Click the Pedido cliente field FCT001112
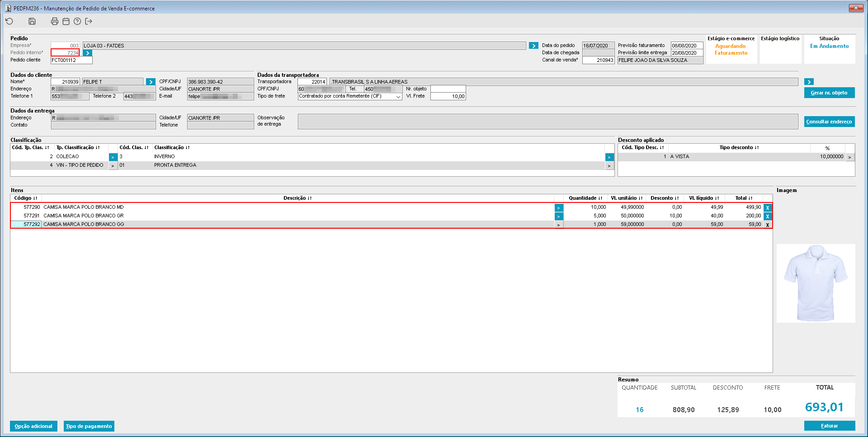 pyautogui.click(x=71, y=60)
